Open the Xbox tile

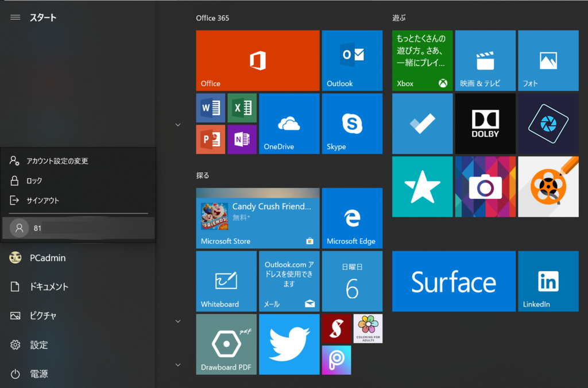tap(422, 60)
